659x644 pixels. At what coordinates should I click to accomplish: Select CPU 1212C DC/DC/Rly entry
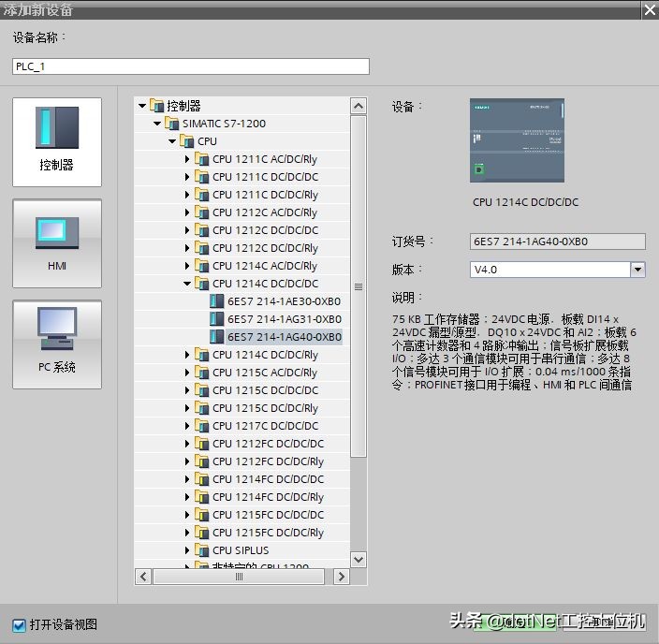click(x=265, y=248)
